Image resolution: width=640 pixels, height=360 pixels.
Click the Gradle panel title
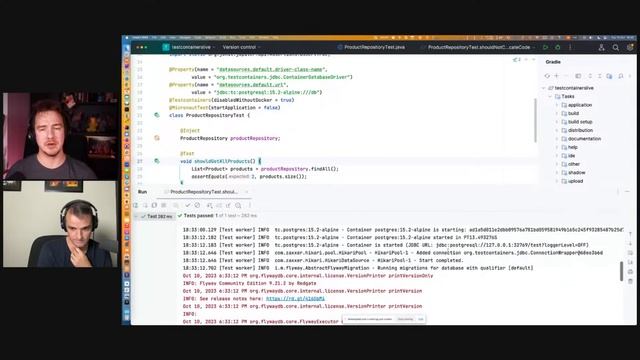click(553, 62)
